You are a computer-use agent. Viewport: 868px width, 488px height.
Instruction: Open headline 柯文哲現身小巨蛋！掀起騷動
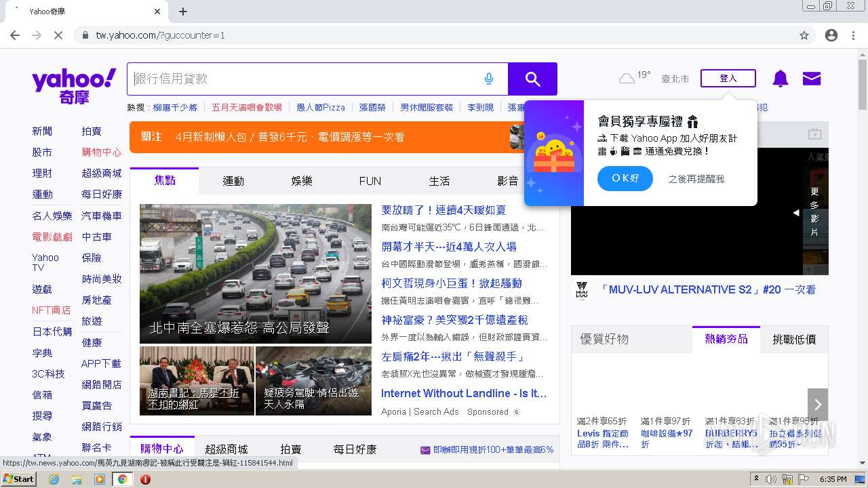(452, 283)
